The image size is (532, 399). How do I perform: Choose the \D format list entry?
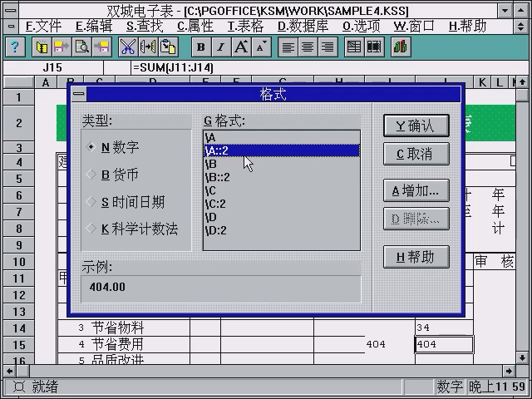282,217
